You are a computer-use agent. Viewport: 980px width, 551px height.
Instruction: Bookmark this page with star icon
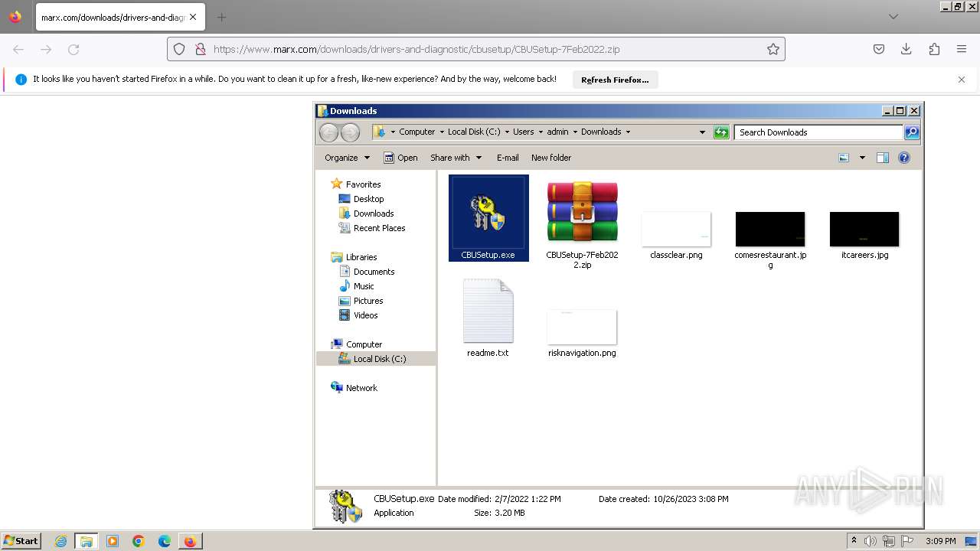773,49
